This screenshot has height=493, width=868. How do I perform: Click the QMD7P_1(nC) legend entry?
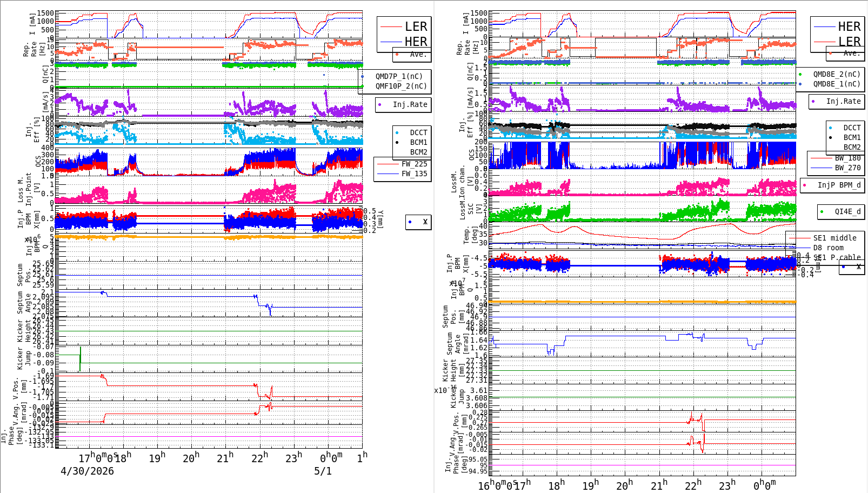tap(399, 76)
